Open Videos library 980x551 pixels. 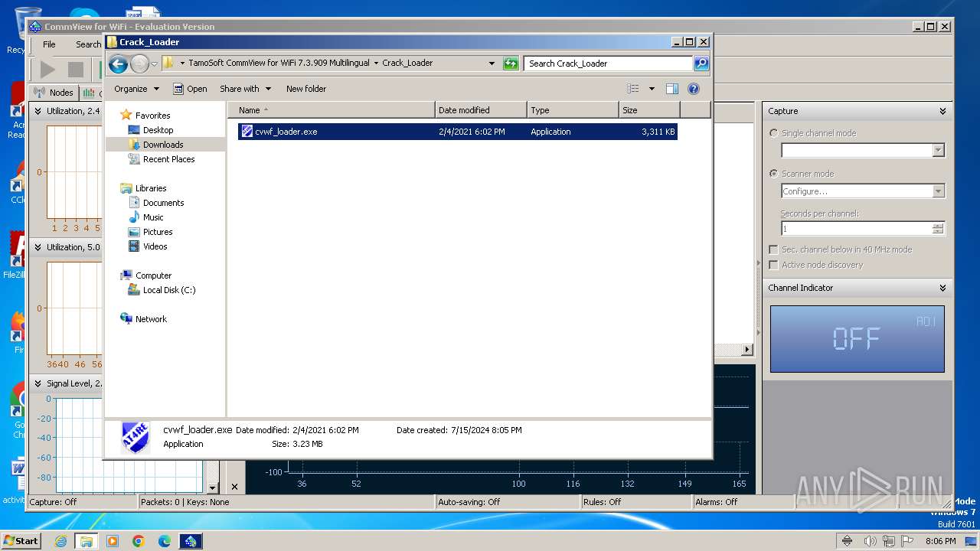[155, 246]
